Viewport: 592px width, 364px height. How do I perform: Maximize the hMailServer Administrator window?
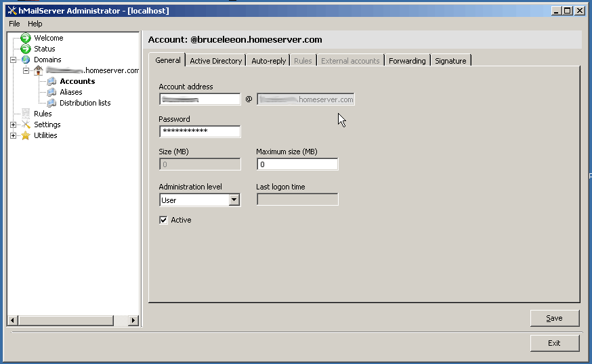coord(568,11)
